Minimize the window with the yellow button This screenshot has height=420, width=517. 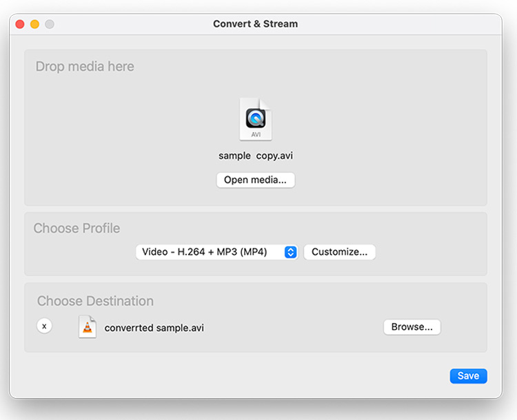click(34, 24)
